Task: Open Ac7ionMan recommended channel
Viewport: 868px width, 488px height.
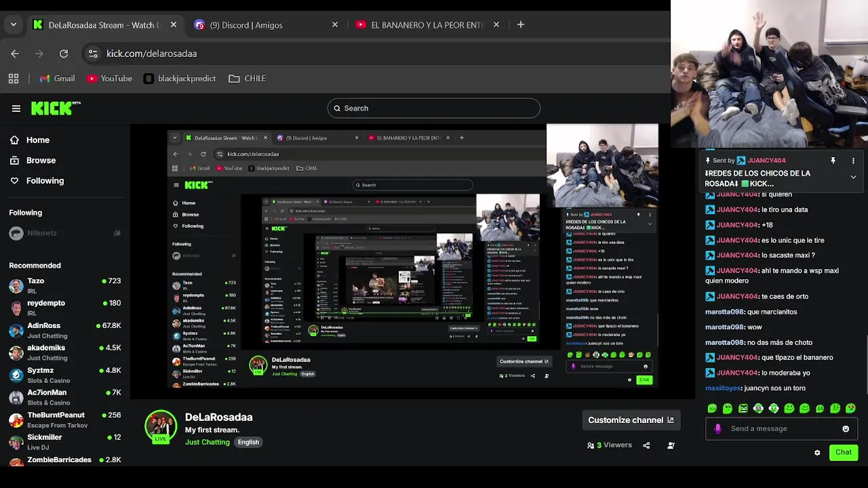Action: click(65, 397)
